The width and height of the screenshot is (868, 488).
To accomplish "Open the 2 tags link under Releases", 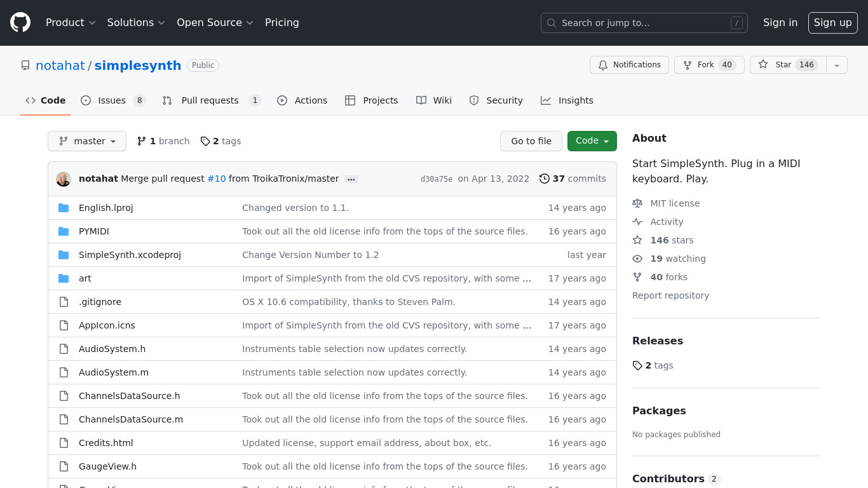I will (653, 365).
